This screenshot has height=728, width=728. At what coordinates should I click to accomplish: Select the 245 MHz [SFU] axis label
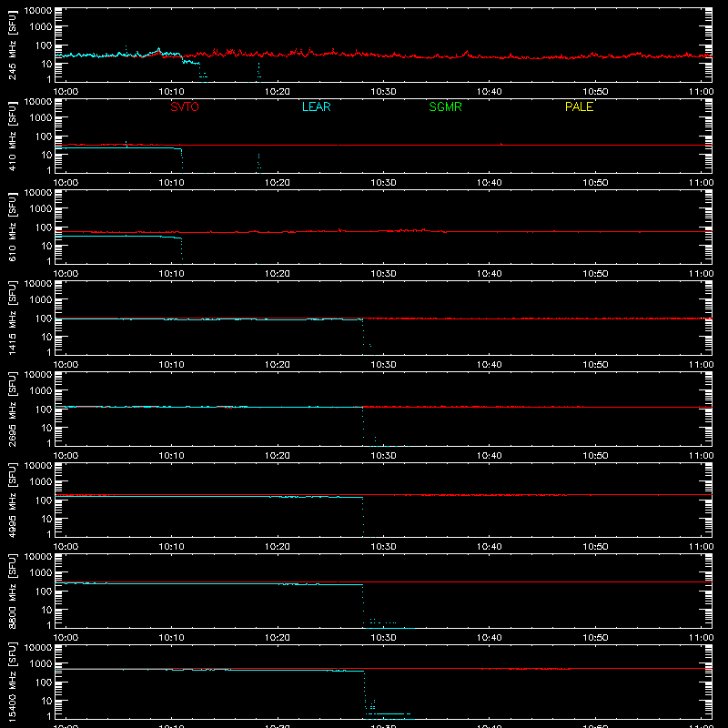[x=12, y=45]
